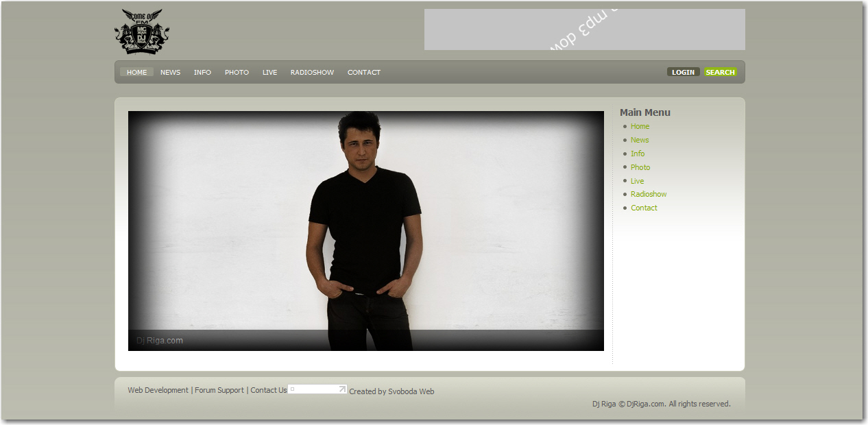868x425 pixels.
Task: Open Radioshow link in Main Menu
Action: pyautogui.click(x=649, y=194)
